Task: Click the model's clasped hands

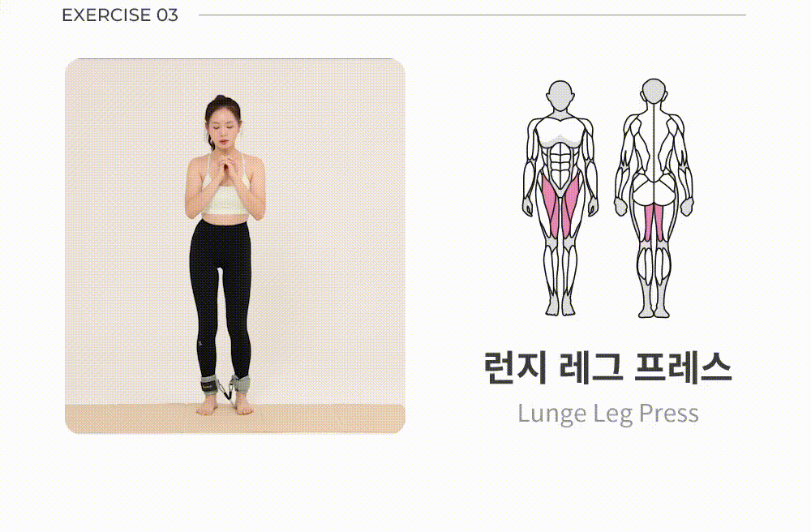Action: 226,166
